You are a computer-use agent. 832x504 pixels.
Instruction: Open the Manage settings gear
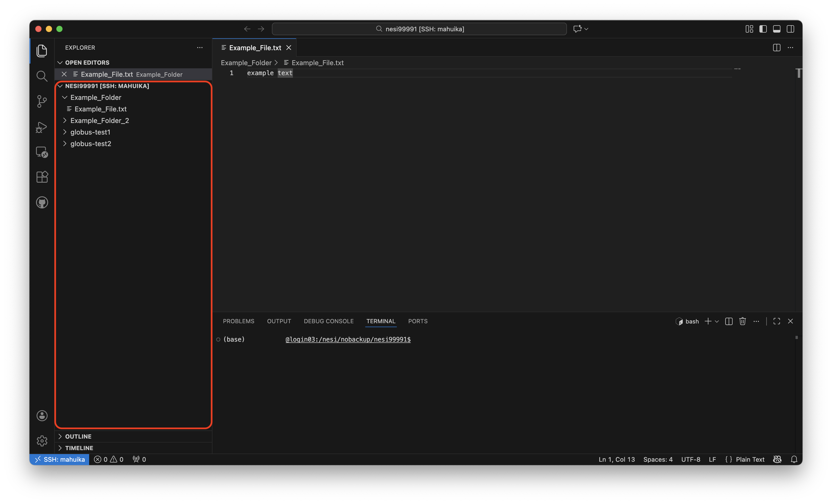point(42,441)
